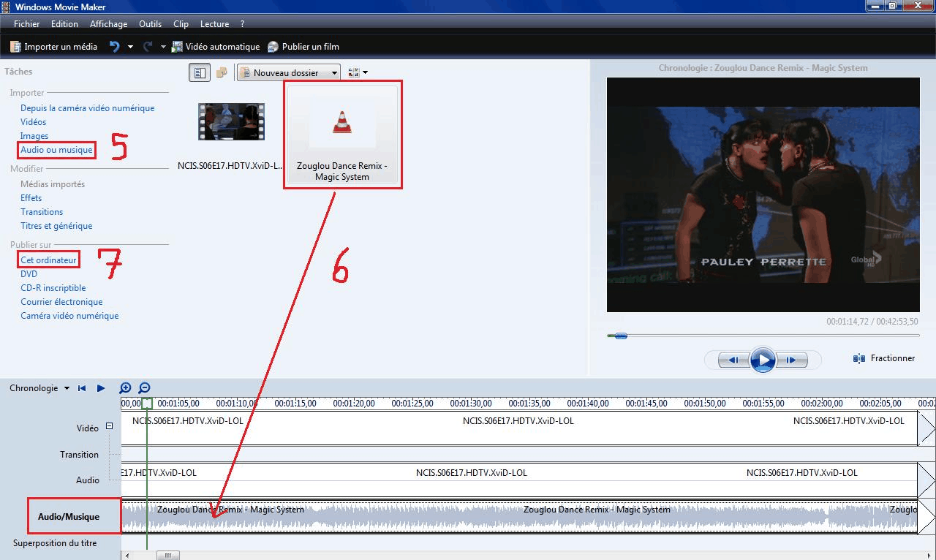
Task: Rewind the timeline to start icon
Action: pyautogui.click(x=82, y=388)
